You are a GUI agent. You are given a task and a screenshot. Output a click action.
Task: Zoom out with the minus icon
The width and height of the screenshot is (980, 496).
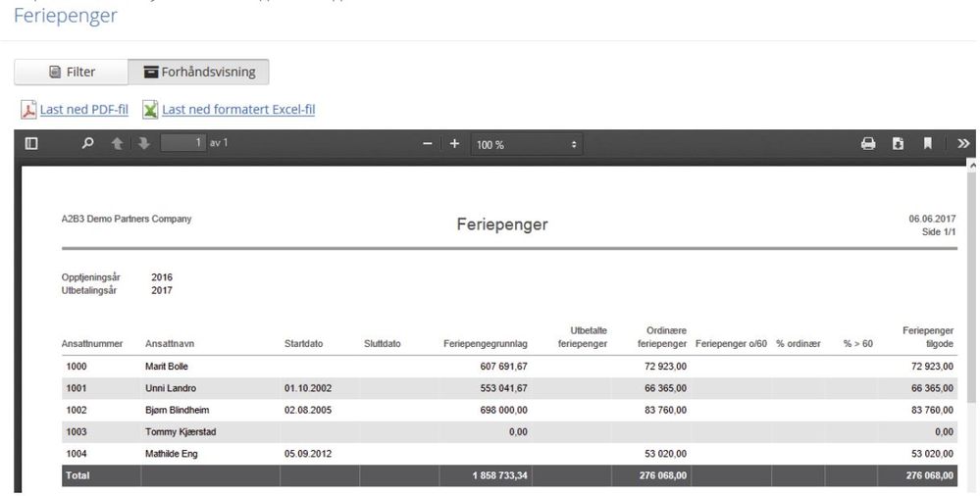[427, 144]
